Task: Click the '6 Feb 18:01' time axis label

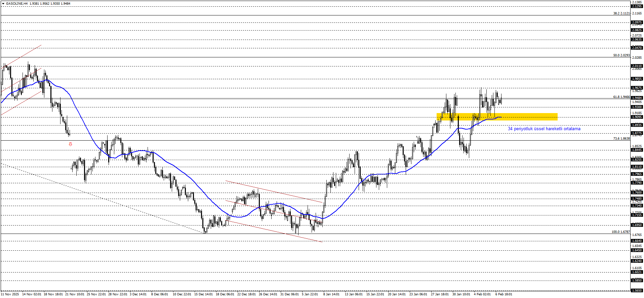Action: [x=504, y=294]
